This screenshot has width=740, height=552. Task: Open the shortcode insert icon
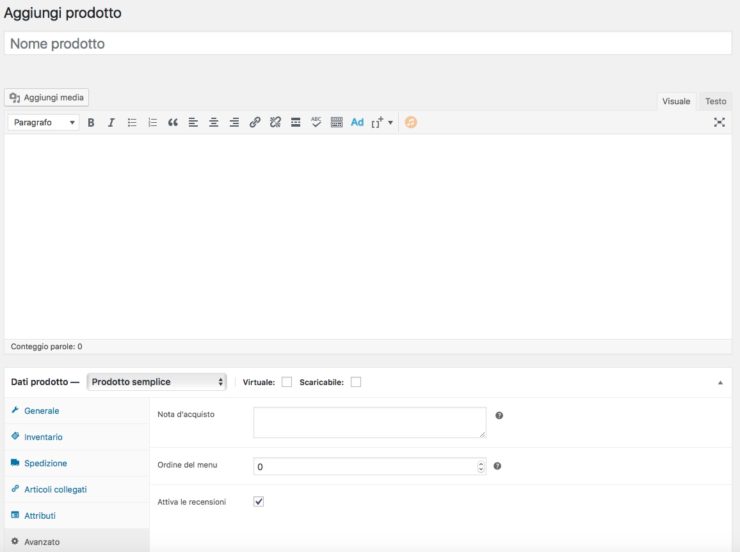377,123
